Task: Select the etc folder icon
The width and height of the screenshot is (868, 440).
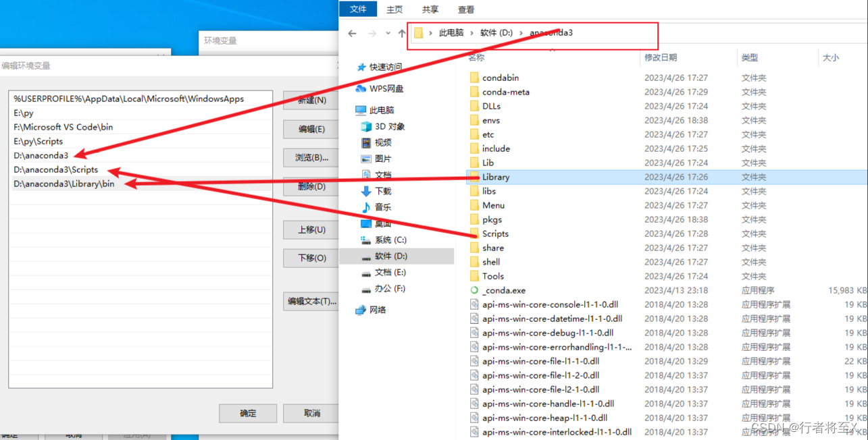Action: click(474, 134)
